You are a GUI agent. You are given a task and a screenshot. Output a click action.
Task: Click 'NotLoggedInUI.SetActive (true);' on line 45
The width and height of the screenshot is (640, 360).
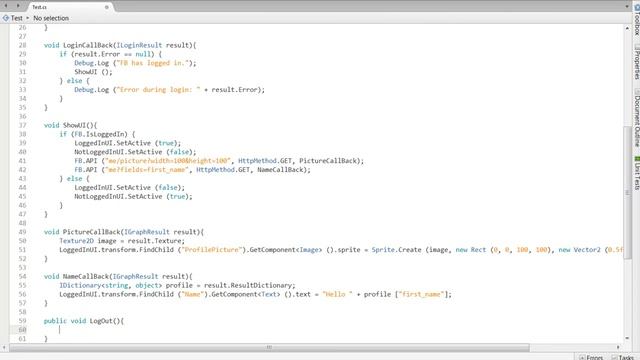[x=133, y=197]
